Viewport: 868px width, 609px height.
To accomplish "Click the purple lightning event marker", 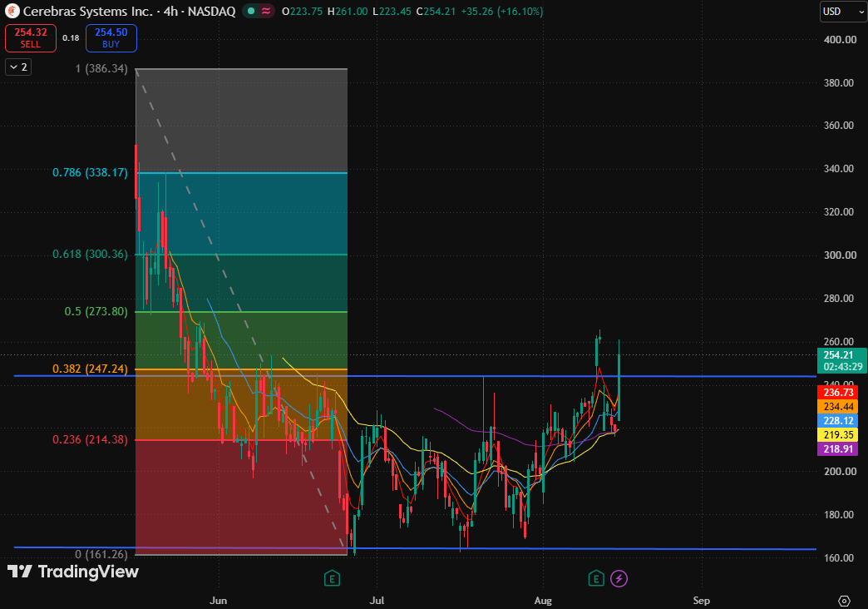I will pyautogui.click(x=619, y=579).
